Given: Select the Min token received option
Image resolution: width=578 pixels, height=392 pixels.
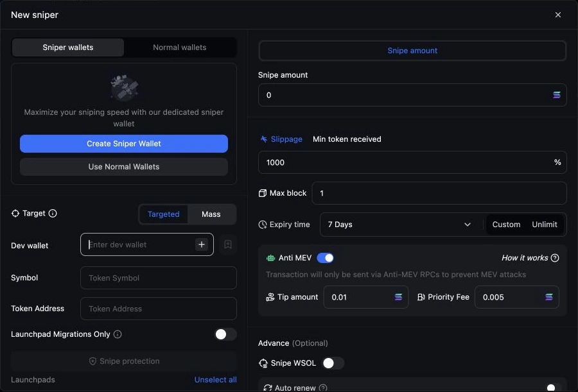Looking at the screenshot, I should pos(347,139).
